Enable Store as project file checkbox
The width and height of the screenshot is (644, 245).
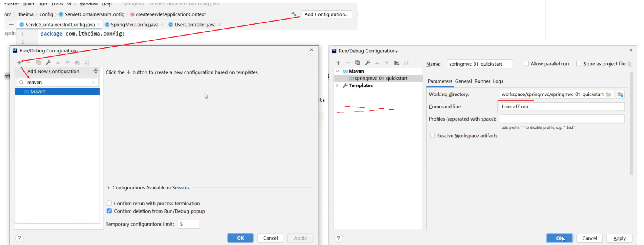coord(579,63)
